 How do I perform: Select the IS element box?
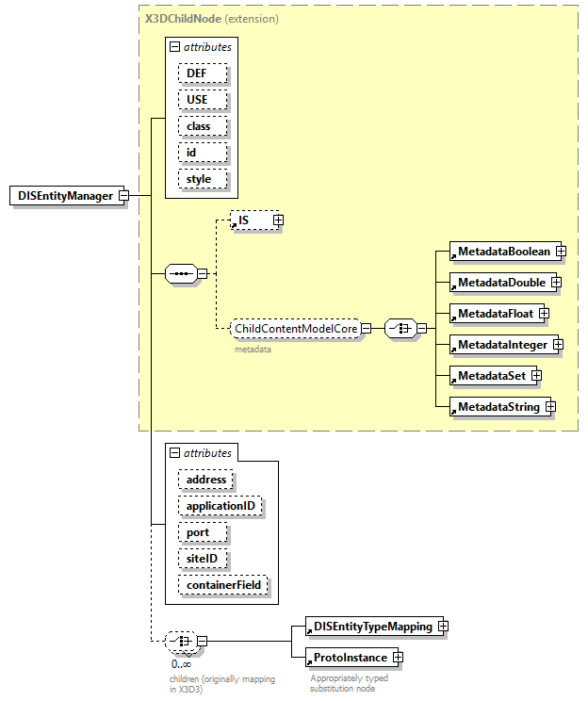click(254, 220)
